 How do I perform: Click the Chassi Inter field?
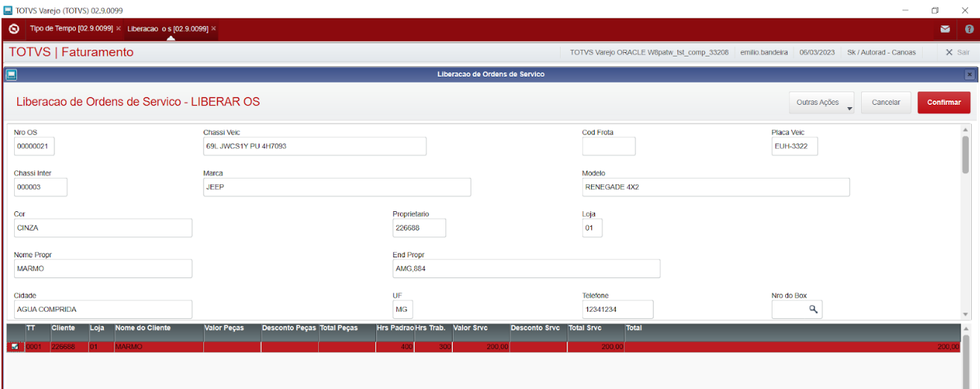[x=40, y=187]
